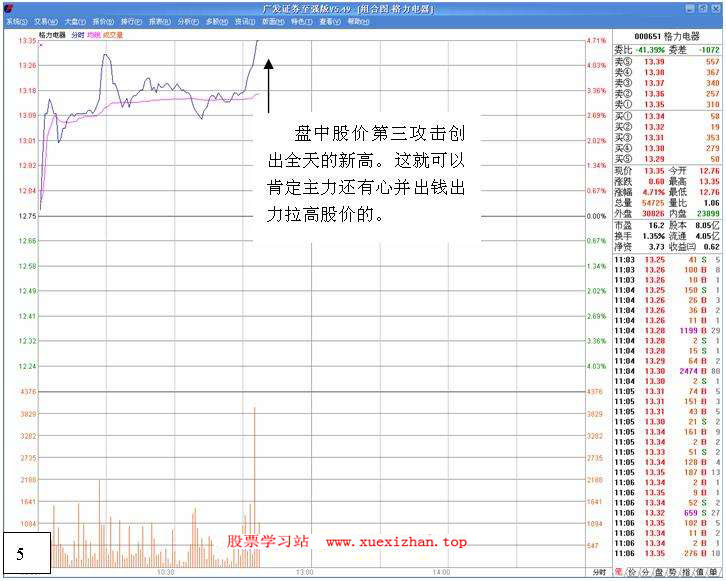The image size is (726, 581).
Task: Open the 特色 menu
Action: (301, 22)
